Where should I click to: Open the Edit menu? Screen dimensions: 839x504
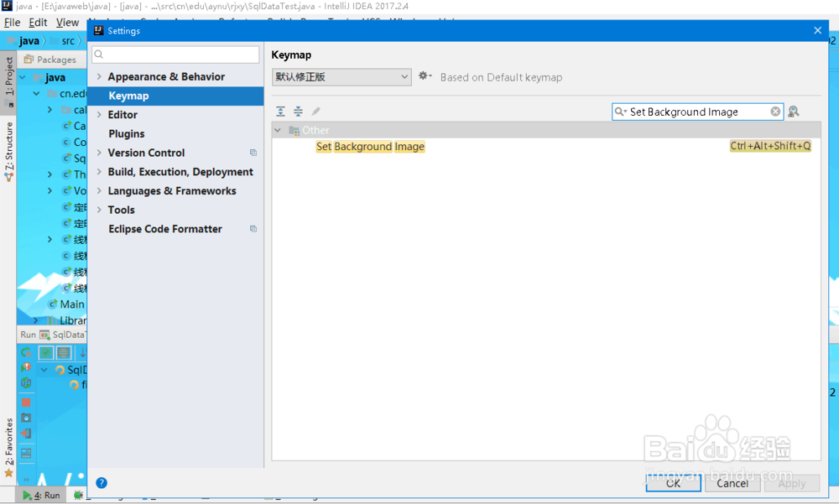click(x=38, y=23)
